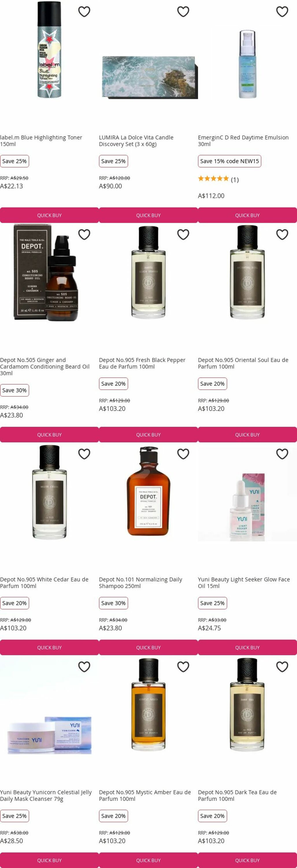Viewport: 297px width, 868px height.
Task: Add Yunicorn Celestial Jelly Cleanser to wishlist
Action: 84,666
